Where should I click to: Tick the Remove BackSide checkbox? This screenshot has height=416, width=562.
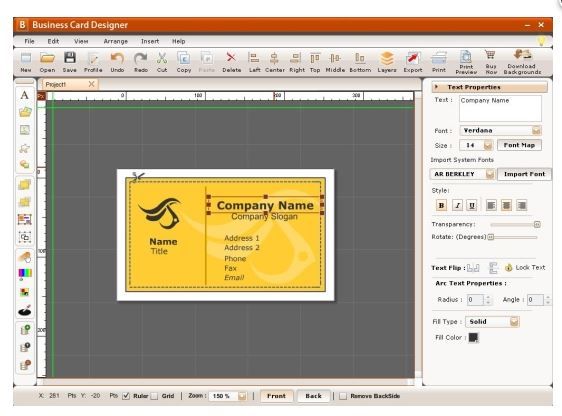343,396
